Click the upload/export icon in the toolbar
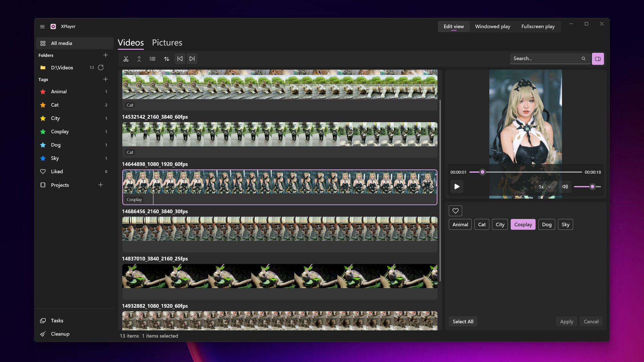 (x=139, y=59)
